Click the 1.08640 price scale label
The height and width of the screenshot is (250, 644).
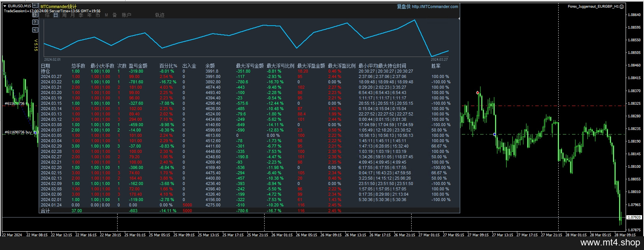tap(634, 15)
